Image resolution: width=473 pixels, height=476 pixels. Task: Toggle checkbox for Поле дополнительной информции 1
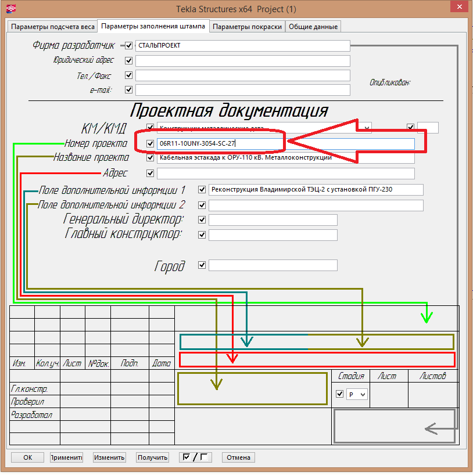(202, 190)
